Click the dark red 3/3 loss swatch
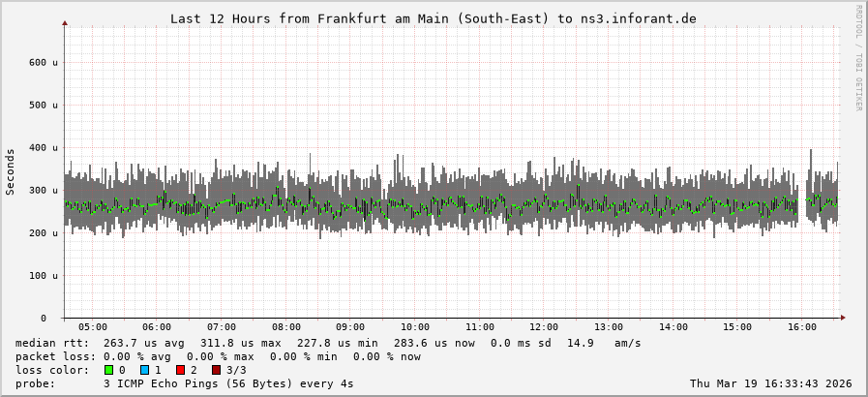868x397 pixels. point(216,370)
